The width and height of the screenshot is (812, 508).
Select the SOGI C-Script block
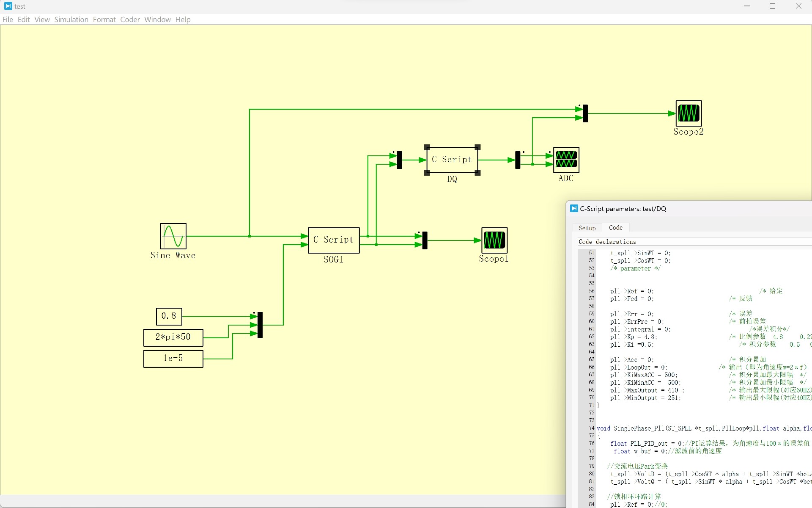(334, 240)
